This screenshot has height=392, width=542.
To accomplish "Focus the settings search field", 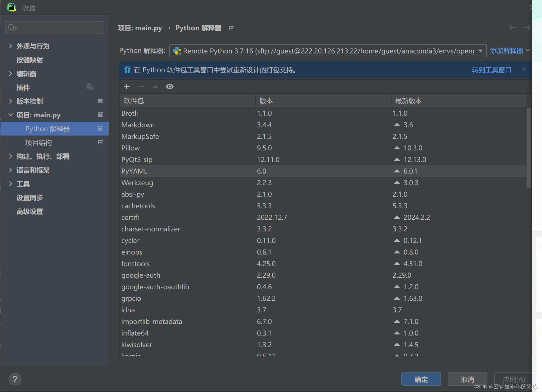I will 55,28.
